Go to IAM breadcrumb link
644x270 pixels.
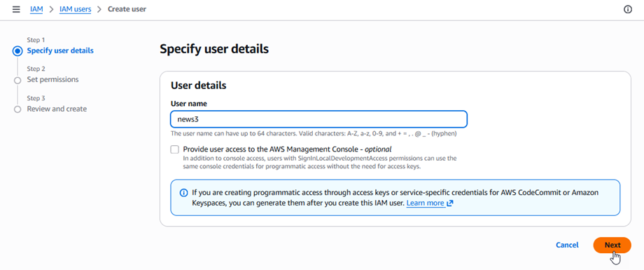coord(36,9)
